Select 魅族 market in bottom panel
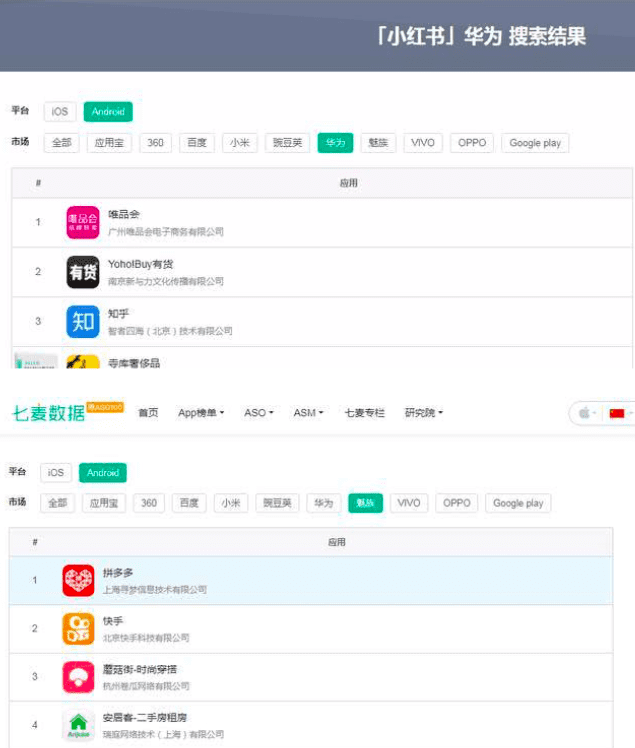The width and height of the screenshot is (635, 748). (x=365, y=503)
